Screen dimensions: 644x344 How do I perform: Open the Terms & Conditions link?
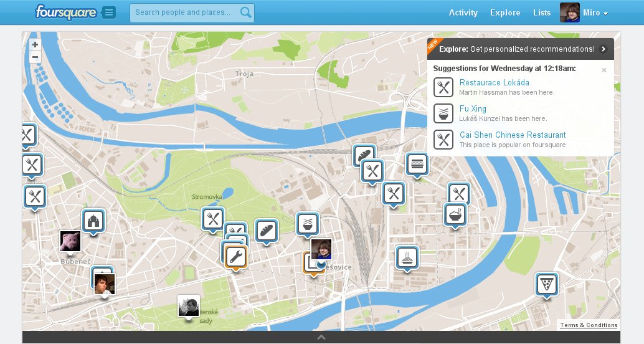(589, 325)
